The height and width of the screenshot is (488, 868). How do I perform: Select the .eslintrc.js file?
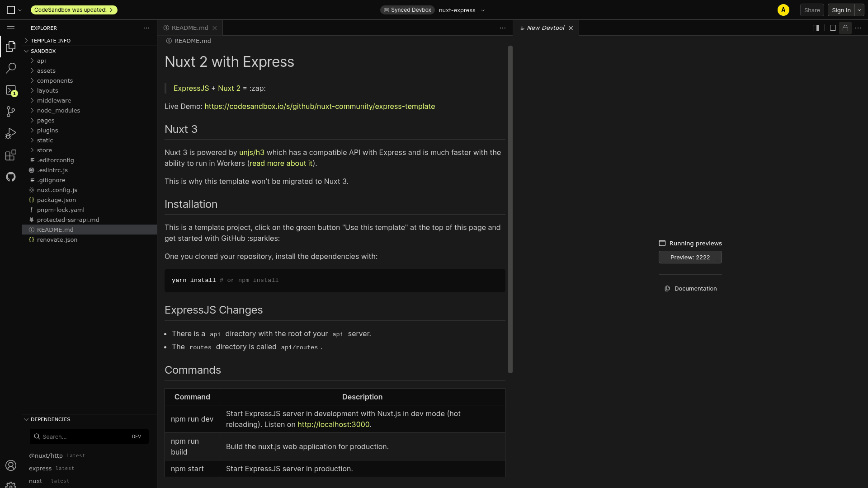point(90,170)
